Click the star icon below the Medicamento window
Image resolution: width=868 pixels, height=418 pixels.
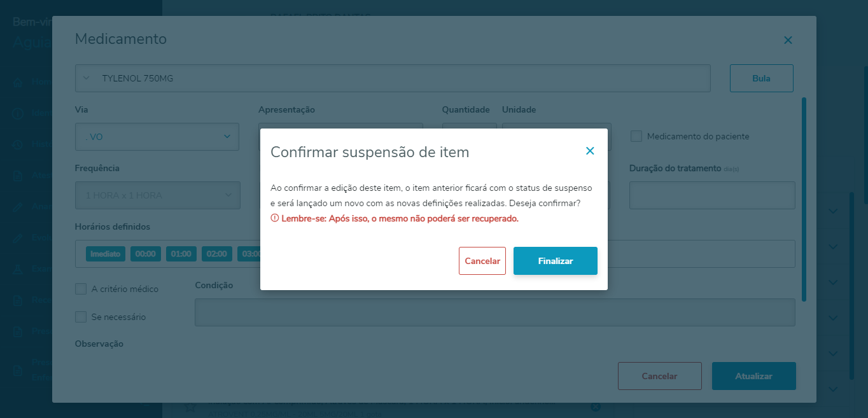pyautogui.click(x=190, y=407)
